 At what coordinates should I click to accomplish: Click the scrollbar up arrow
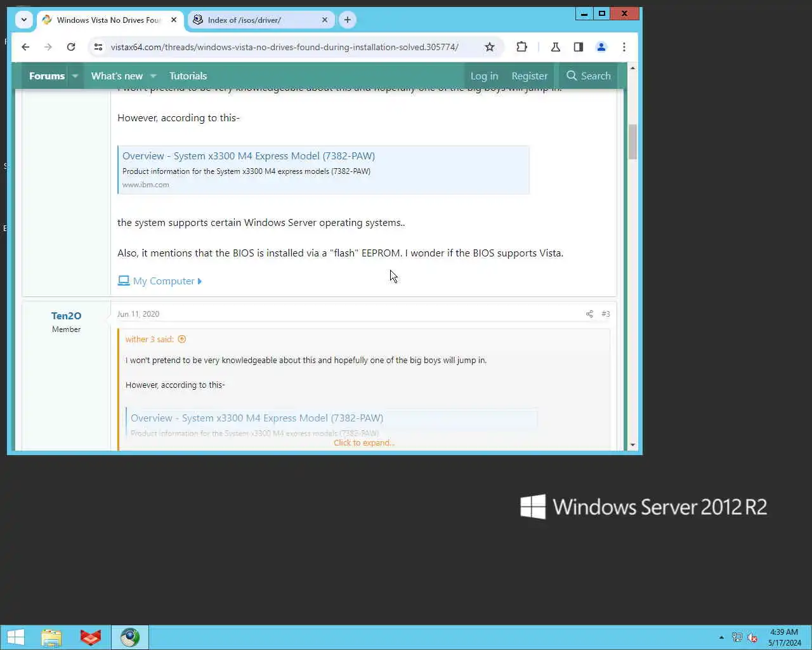632,67
